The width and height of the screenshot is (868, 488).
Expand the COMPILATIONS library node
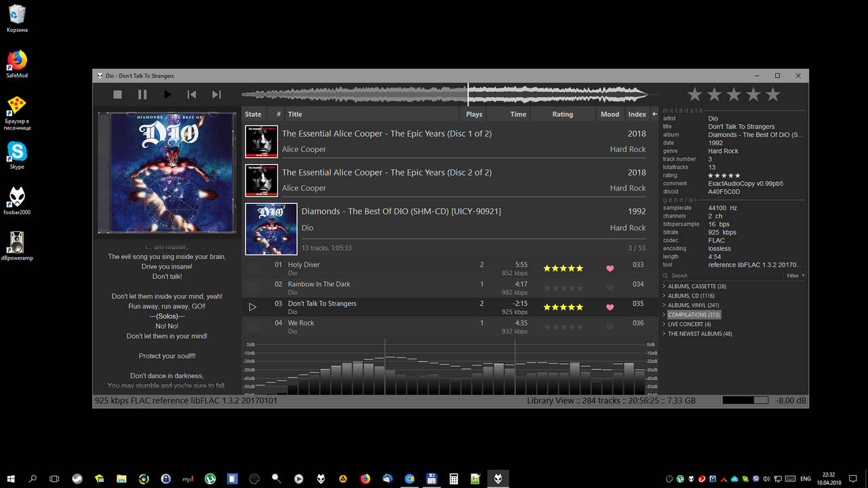point(665,315)
